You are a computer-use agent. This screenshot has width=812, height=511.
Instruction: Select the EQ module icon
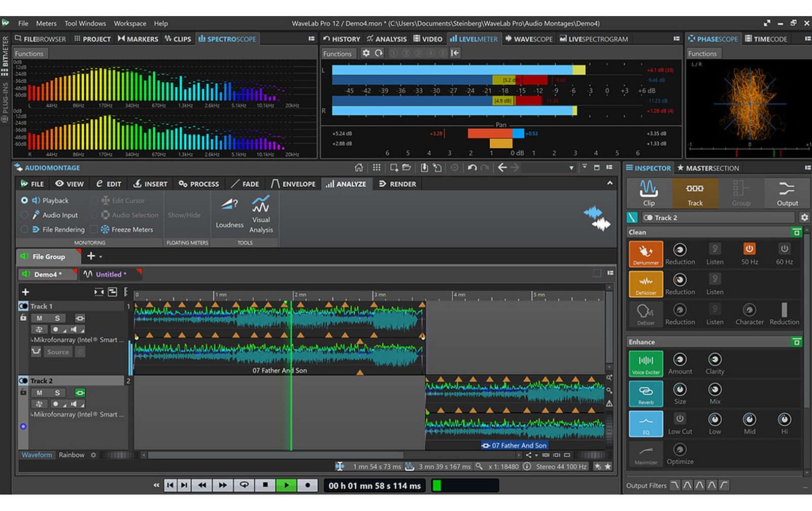(x=646, y=423)
